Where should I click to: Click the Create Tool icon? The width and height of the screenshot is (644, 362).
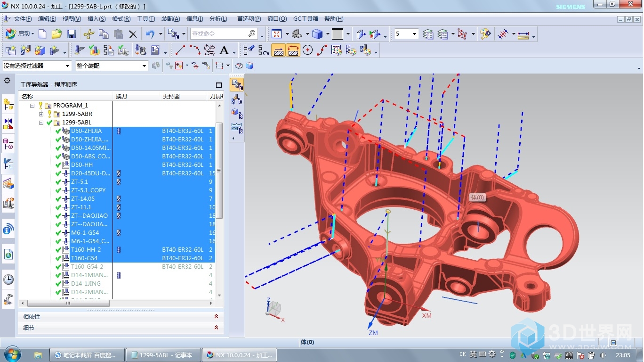coord(25,50)
